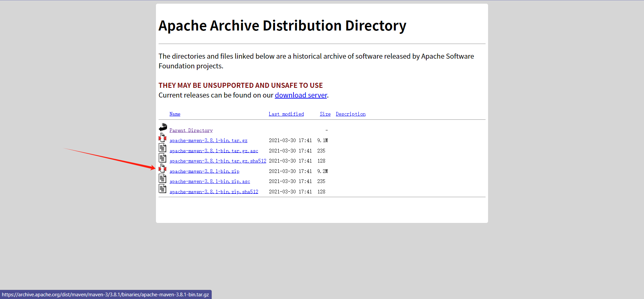
Task: Open apache-maven-3.8.1-bin.zip.asc signature link
Action: point(210,181)
